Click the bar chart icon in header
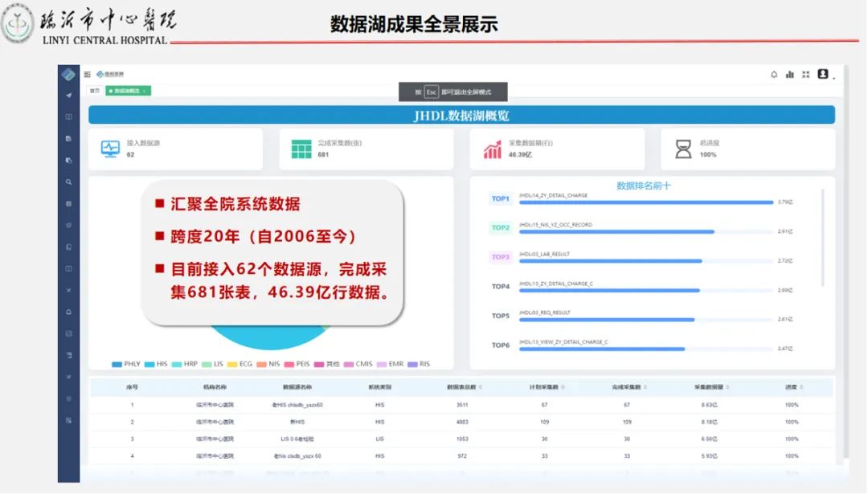The height and width of the screenshot is (494, 868). click(790, 74)
